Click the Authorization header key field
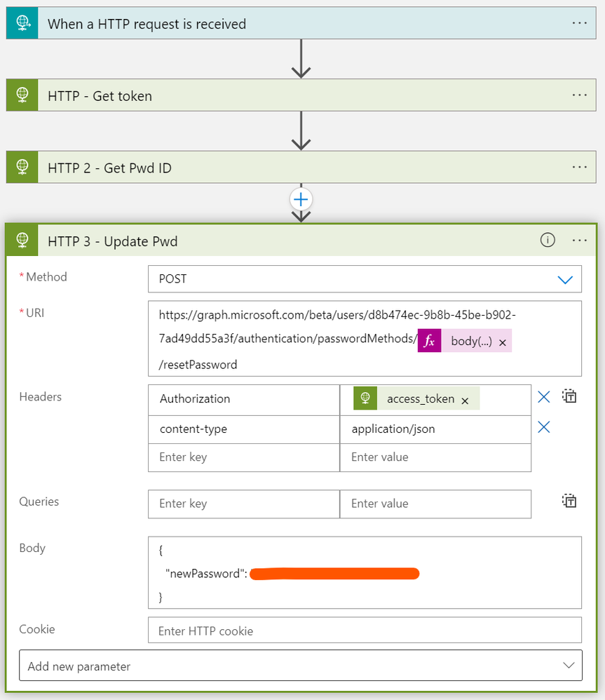Image resolution: width=605 pixels, height=700 pixels. click(x=244, y=400)
